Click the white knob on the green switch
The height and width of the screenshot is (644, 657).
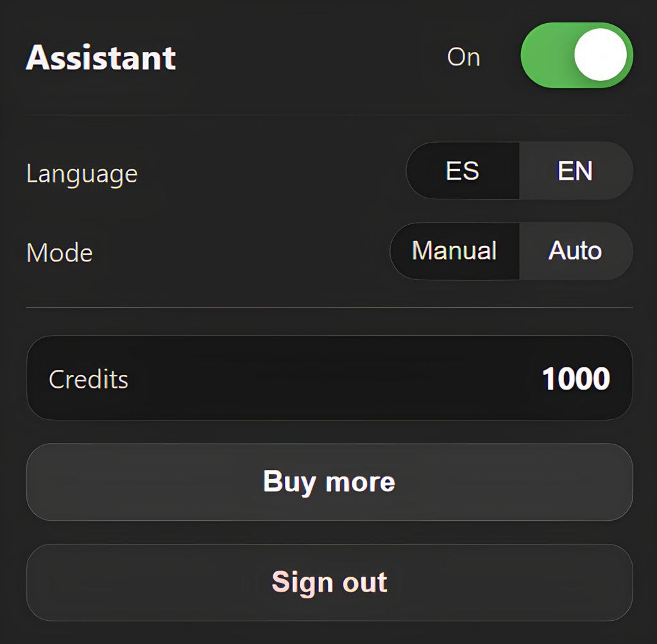pos(600,55)
